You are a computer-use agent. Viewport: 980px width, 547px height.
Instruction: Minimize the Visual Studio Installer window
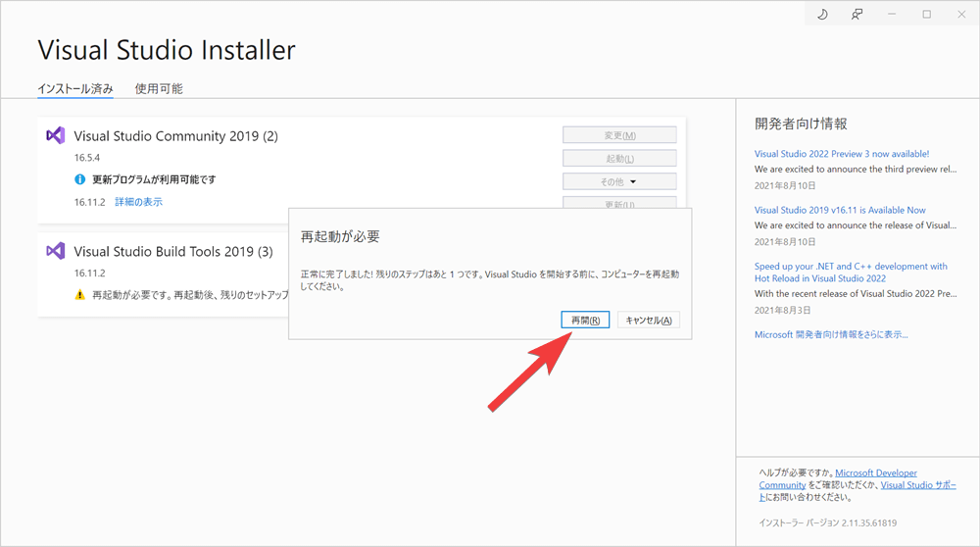[892, 15]
